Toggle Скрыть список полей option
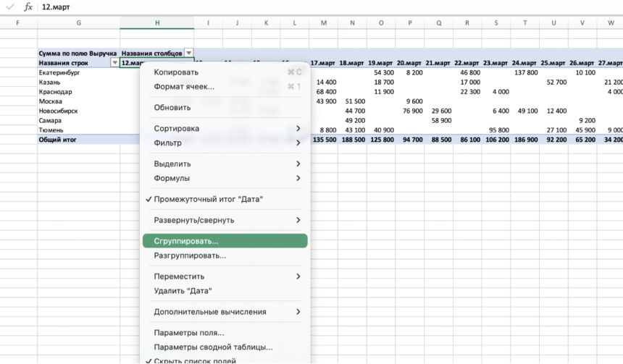The width and height of the screenshot is (623, 364). tap(225, 360)
